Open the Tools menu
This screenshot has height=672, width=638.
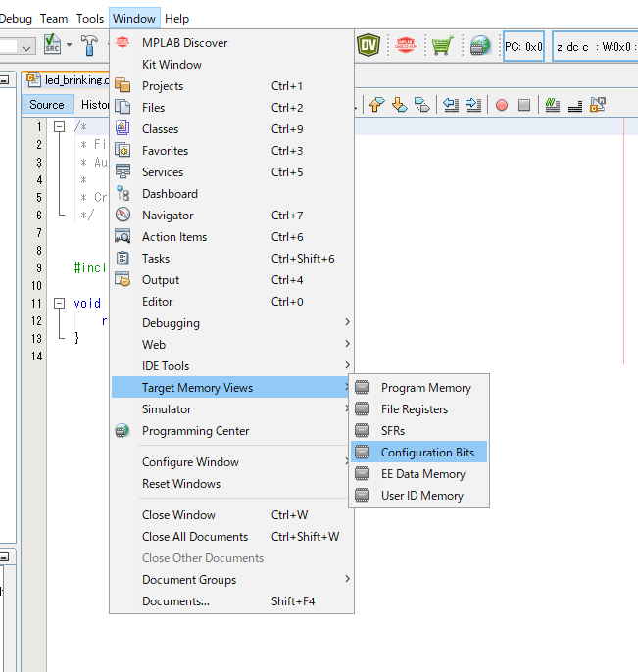90,19
